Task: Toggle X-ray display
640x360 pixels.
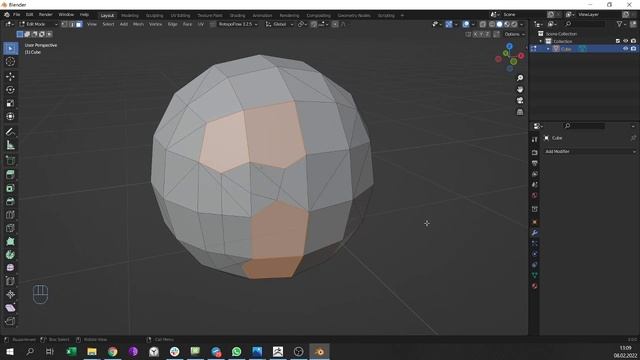Action: pyautogui.click(x=482, y=24)
